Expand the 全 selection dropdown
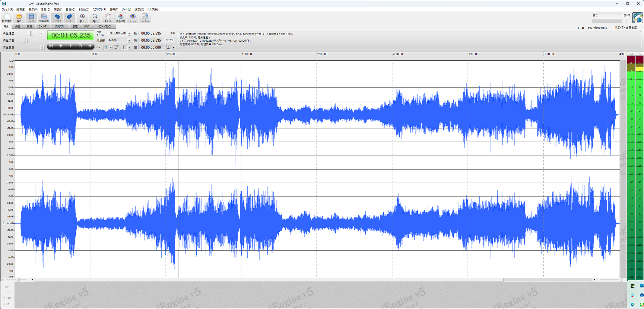 (x=173, y=47)
